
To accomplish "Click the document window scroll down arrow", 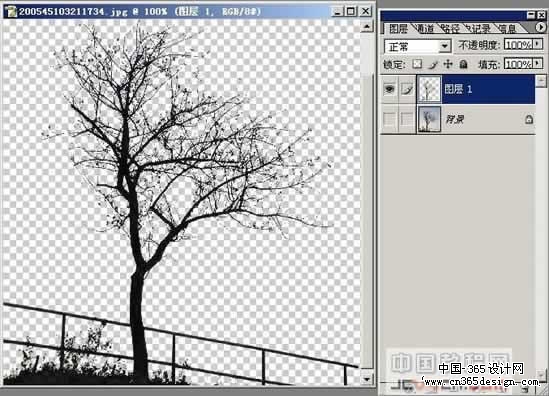I will 367,379.
